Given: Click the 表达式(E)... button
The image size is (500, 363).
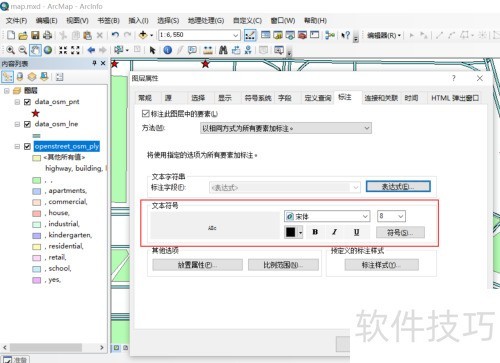Looking at the screenshot, I should (x=398, y=187).
